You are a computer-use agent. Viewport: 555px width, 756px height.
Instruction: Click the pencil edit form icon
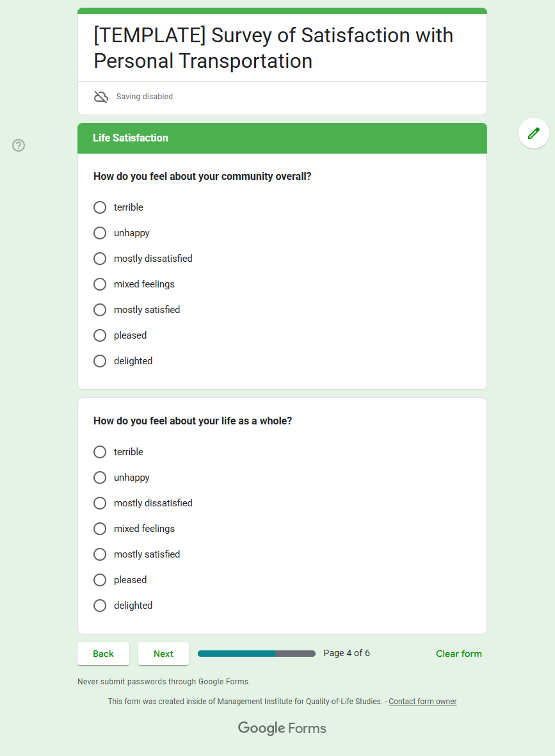(533, 133)
